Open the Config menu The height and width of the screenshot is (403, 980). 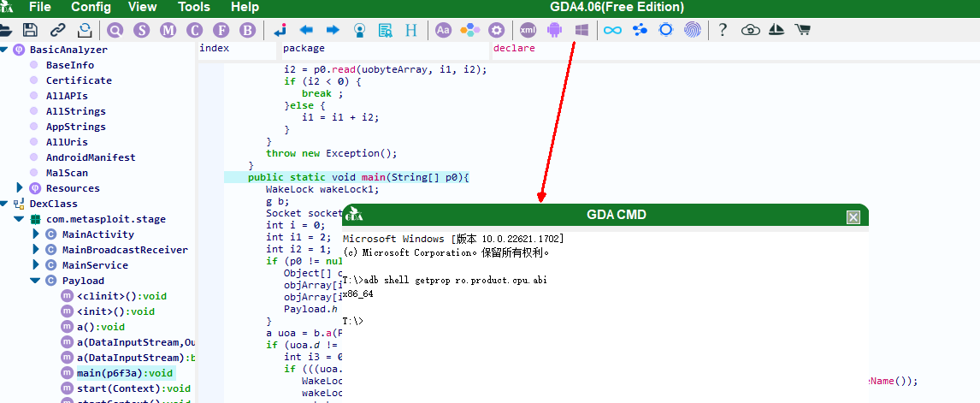tap(91, 8)
